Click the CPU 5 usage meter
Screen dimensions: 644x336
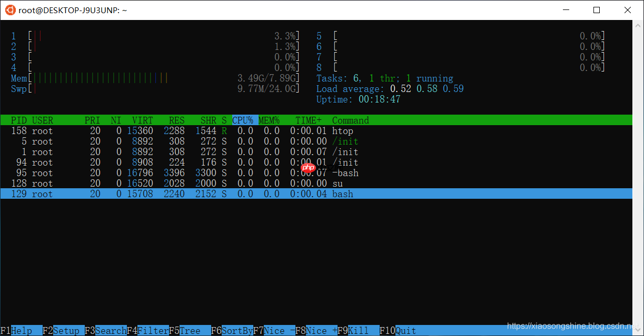(x=461, y=36)
